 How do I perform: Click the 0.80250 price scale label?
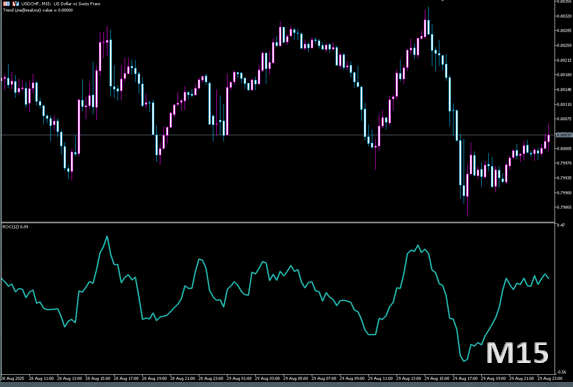564,46
